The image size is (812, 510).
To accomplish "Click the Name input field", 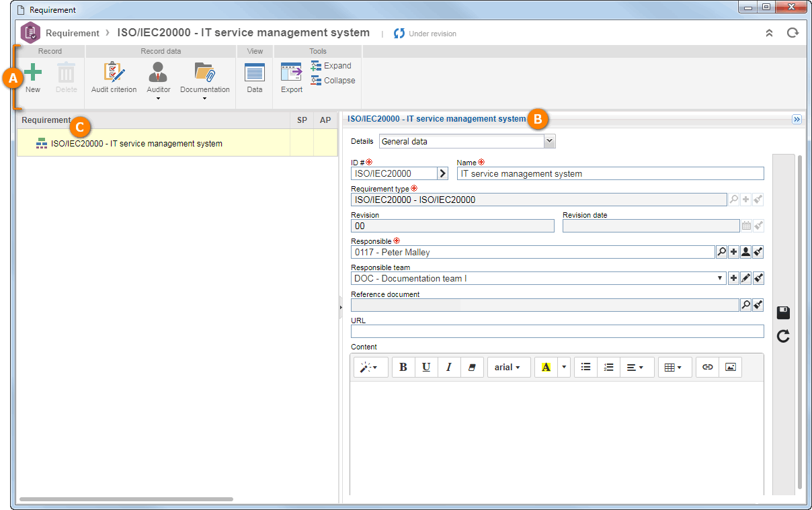I will pyautogui.click(x=610, y=173).
